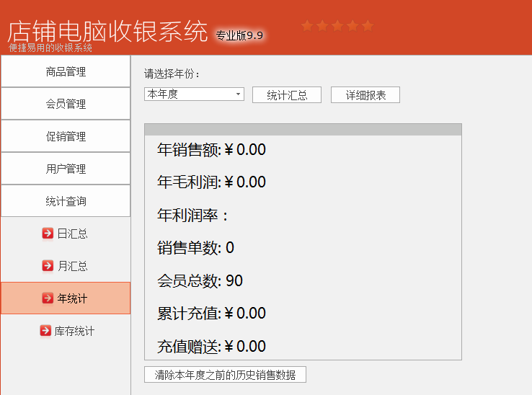Select 库存统计 submenu label
The image size is (532, 395).
(x=74, y=331)
